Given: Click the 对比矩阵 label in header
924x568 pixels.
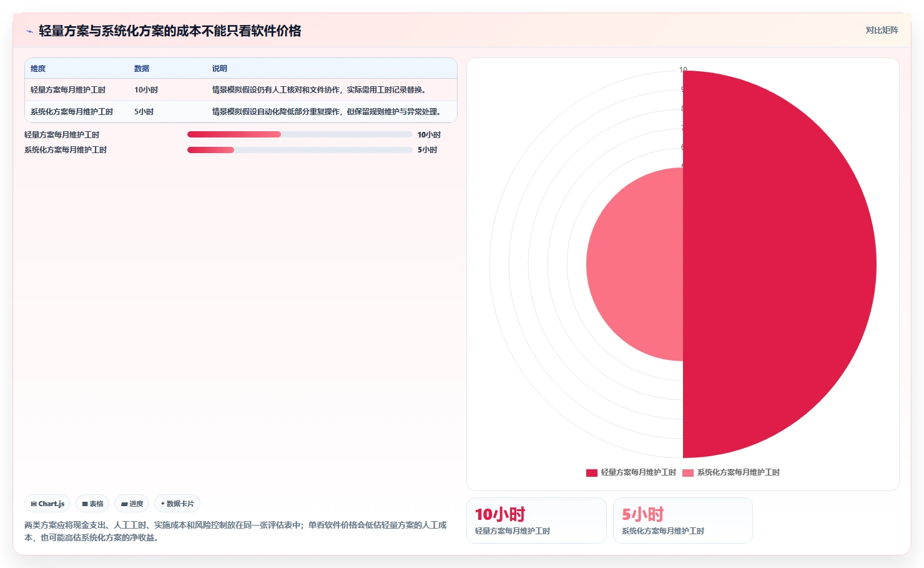Looking at the screenshot, I should (x=882, y=30).
